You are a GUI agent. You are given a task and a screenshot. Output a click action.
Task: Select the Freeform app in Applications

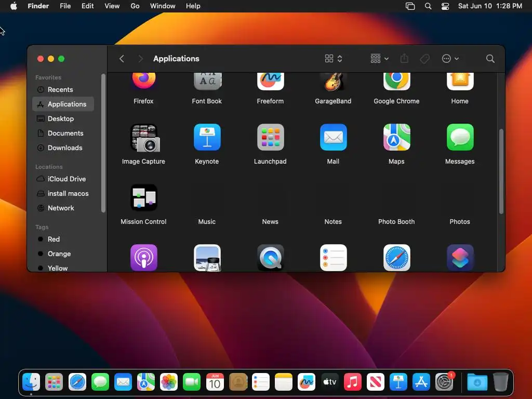(270, 82)
